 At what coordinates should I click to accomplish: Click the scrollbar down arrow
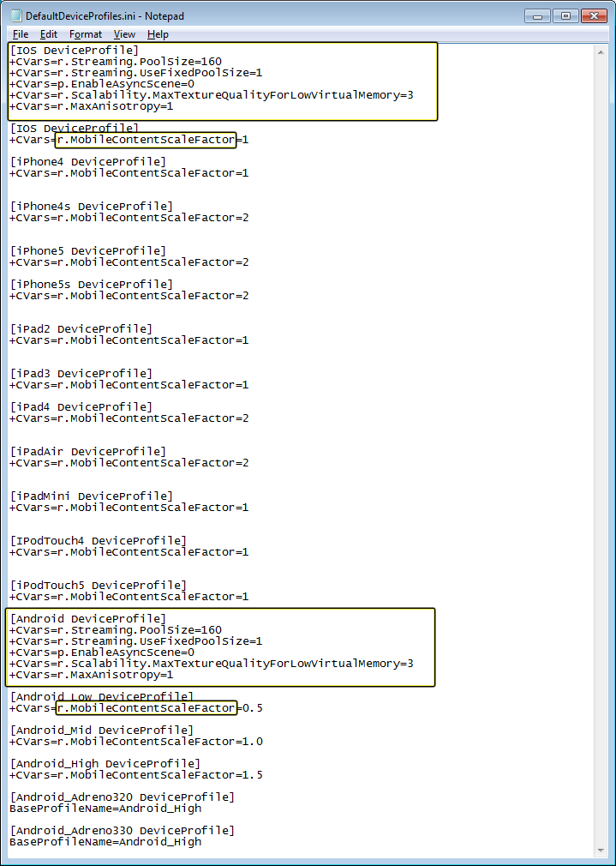[601, 850]
